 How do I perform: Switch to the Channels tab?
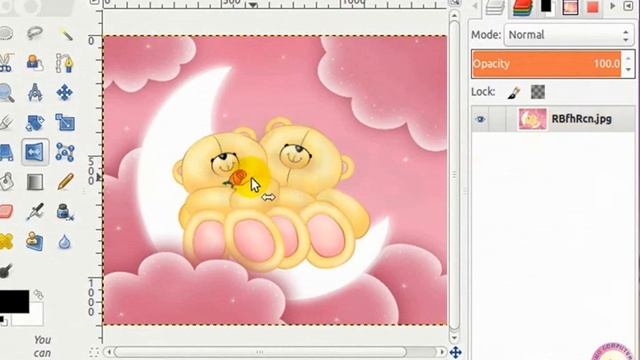523,7
